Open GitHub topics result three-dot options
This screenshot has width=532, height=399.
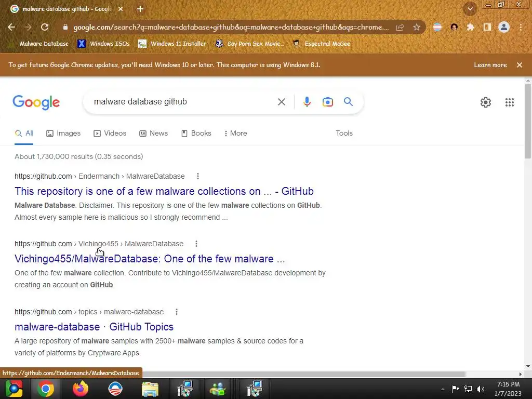[177, 312]
